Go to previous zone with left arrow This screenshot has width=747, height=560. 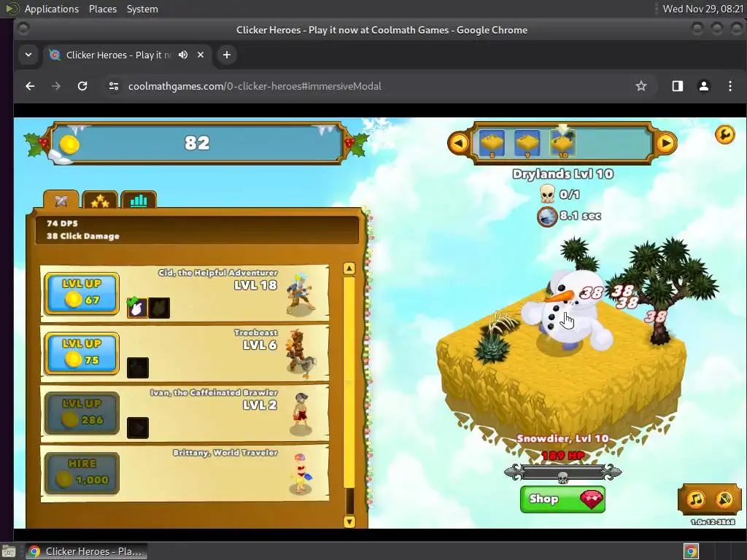[459, 143]
